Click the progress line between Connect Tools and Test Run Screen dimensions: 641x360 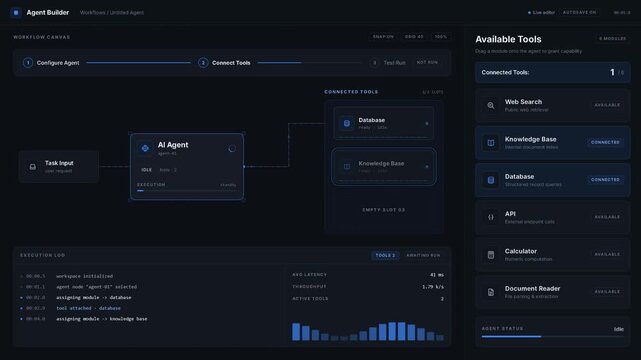309,63
